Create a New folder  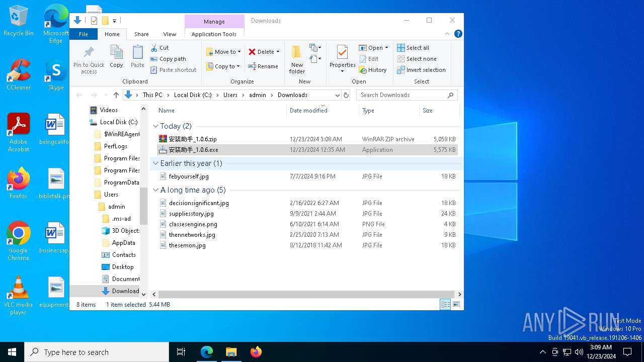click(x=297, y=59)
